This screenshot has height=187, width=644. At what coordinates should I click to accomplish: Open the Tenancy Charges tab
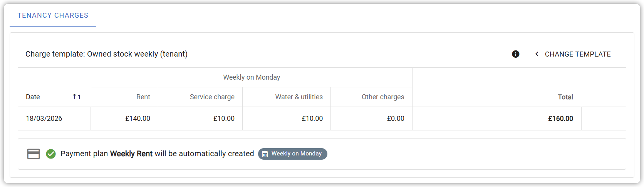coord(53,15)
